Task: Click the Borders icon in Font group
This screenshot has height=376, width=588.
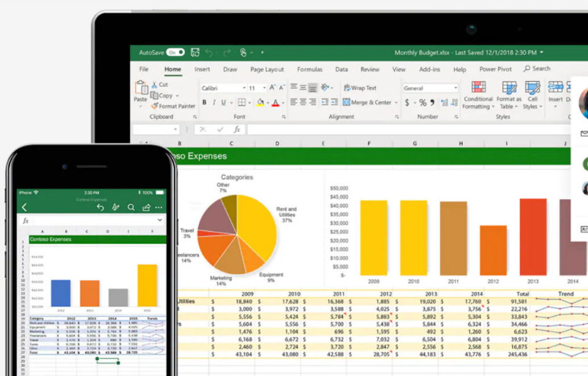Action: (x=242, y=102)
